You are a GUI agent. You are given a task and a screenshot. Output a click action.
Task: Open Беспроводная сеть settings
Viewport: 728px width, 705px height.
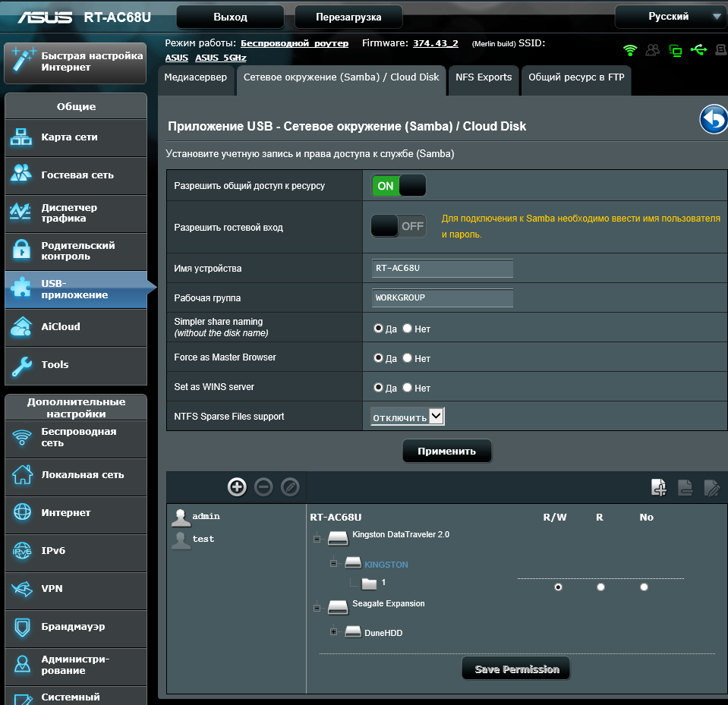pos(76,438)
